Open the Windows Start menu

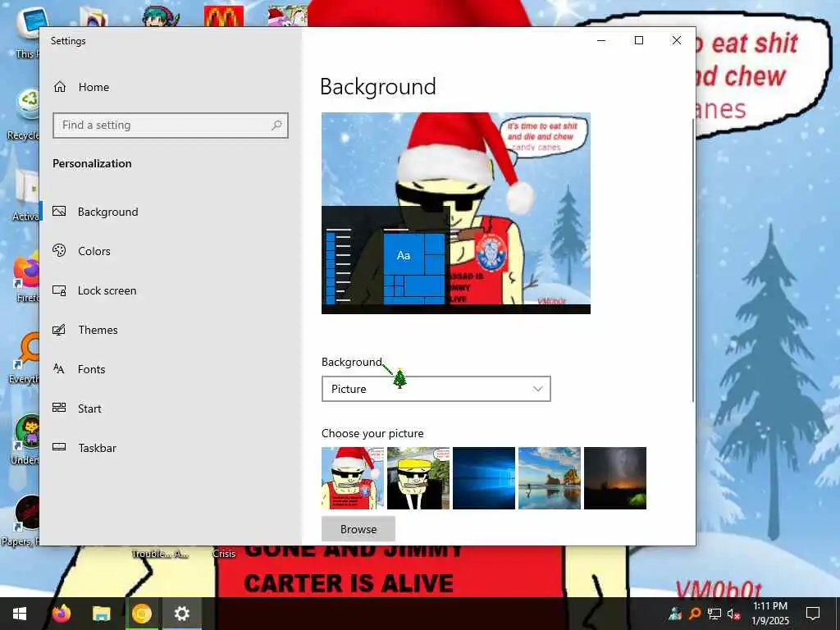click(20, 614)
